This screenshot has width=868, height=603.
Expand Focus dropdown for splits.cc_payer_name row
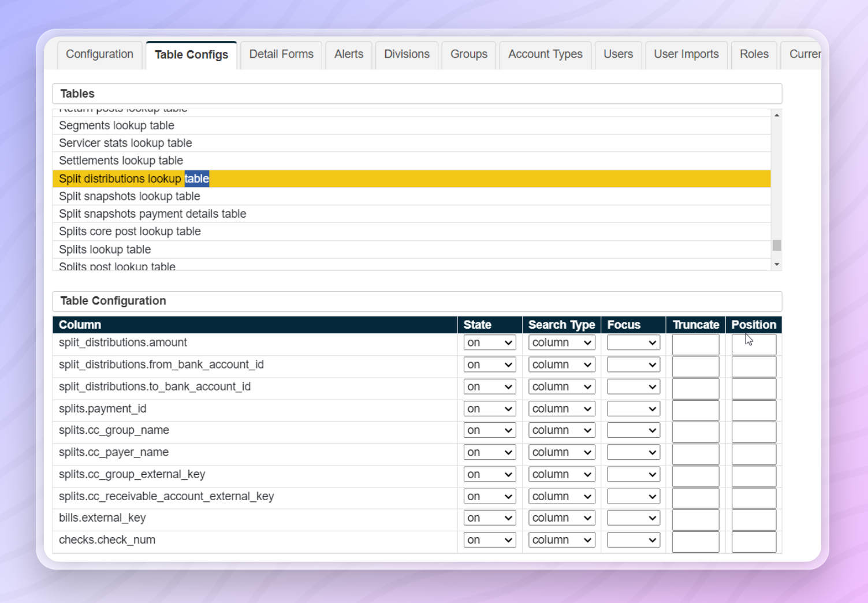tap(633, 452)
